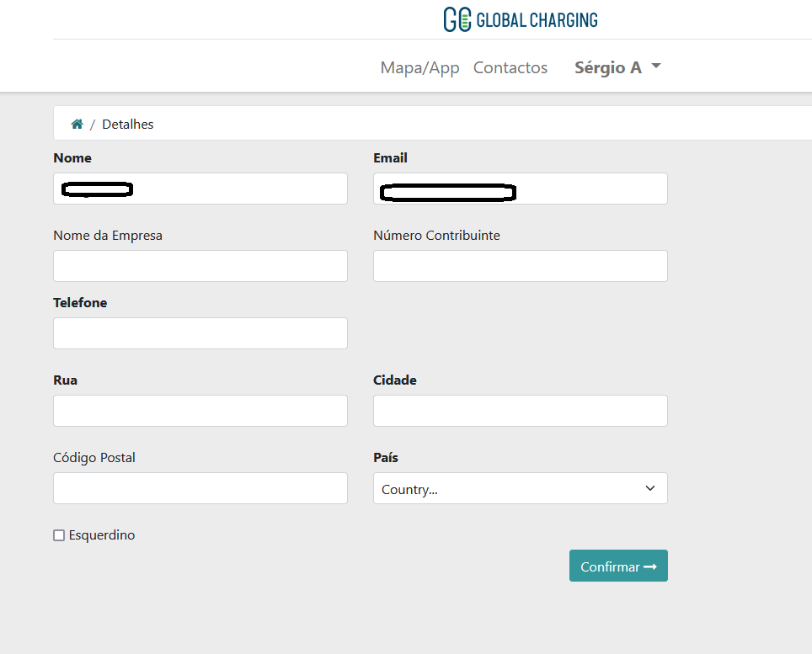The height and width of the screenshot is (654, 812).
Task: Enable the Esquerdino checkbox
Action: click(x=59, y=535)
